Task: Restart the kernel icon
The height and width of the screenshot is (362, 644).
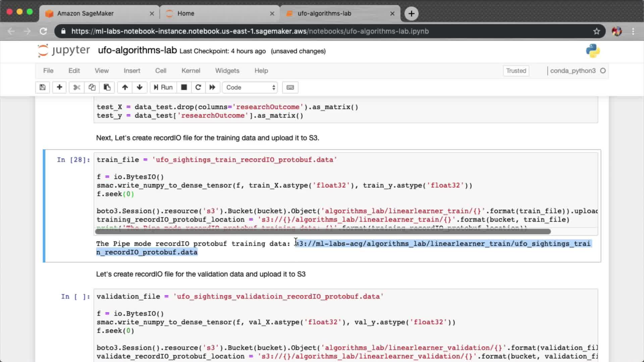Action: tap(198, 87)
